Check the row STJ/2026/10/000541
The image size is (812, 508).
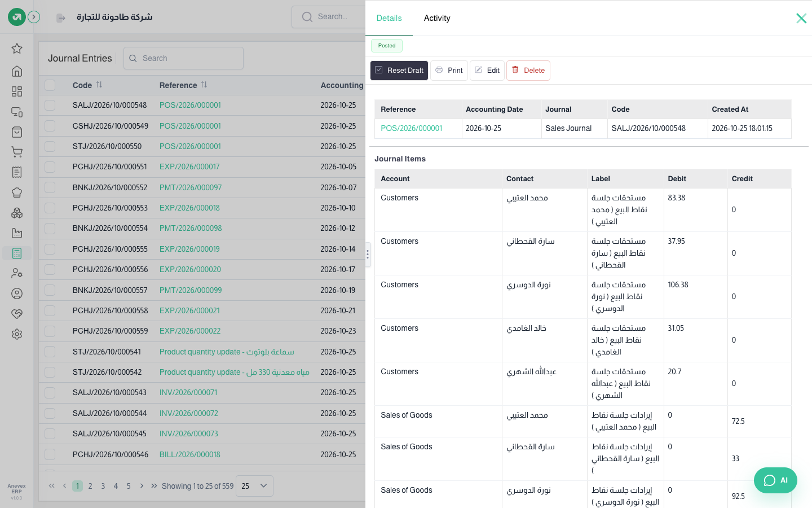pos(50,352)
